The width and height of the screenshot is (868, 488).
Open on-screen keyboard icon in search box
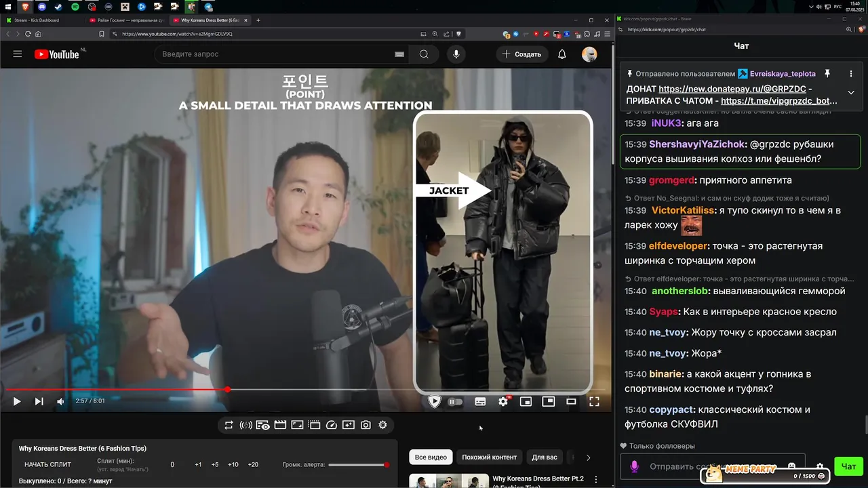(x=399, y=54)
